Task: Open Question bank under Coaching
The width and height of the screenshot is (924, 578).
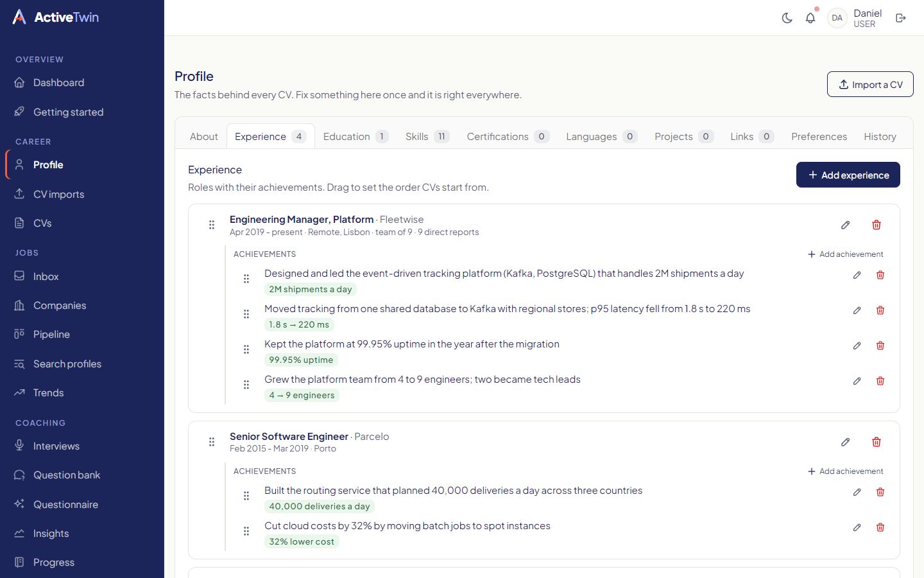Action: (x=82, y=475)
